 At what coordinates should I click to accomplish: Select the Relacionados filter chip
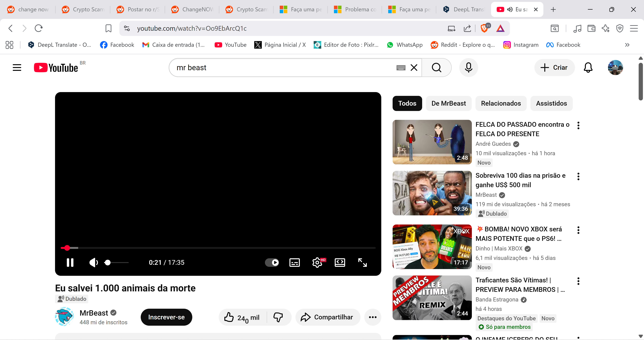(x=501, y=103)
